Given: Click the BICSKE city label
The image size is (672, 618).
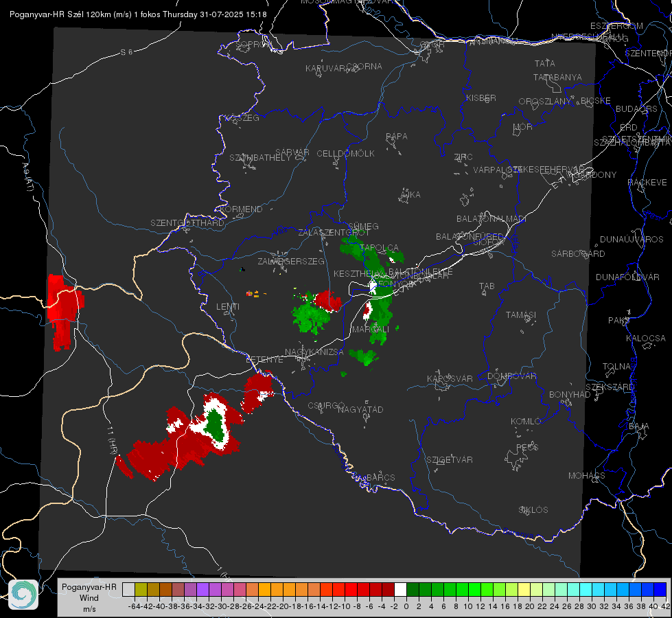Looking at the screenshot, I should [595, 100].
